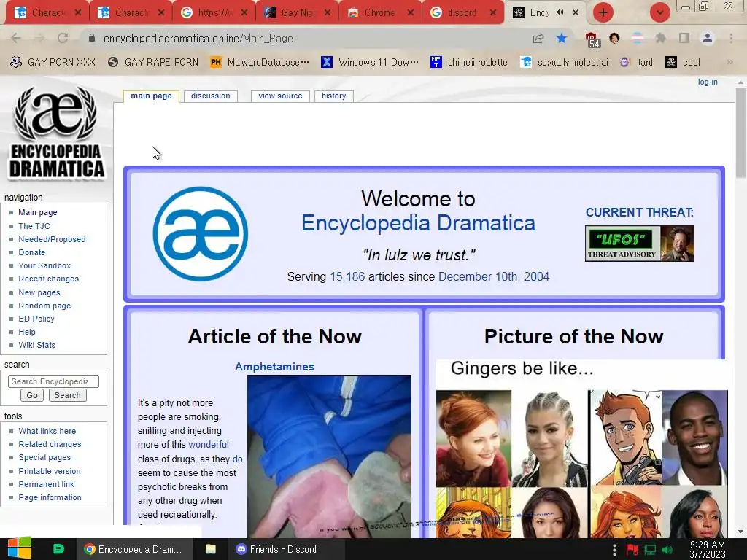Open What links here tool
Screen dimensions: 747x560
(x=47, y=431)
